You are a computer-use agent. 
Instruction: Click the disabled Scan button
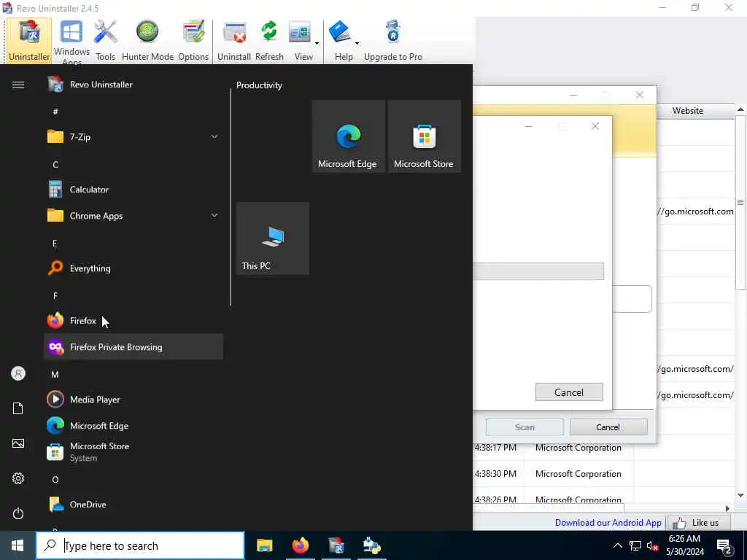point(524,427)
